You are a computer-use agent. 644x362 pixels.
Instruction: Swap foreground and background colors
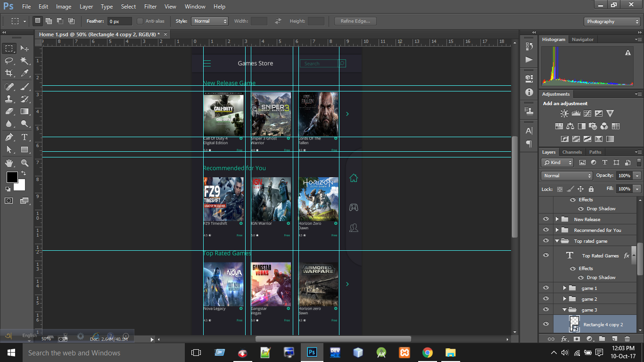[x=23, y=173]
